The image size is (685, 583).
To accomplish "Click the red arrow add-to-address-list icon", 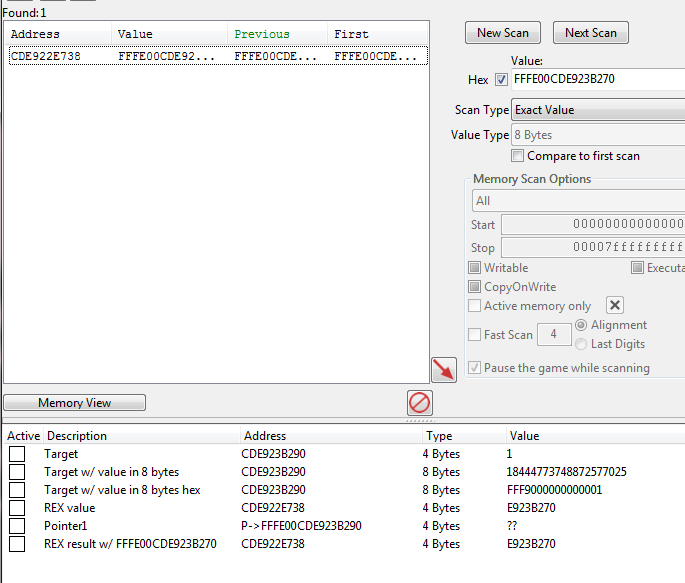I will [x=444, y=369].
